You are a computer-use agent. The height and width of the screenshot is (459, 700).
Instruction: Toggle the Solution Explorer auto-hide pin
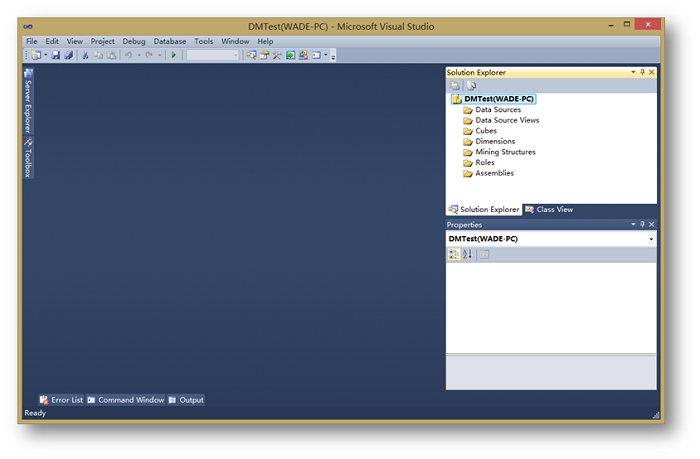pyautogui.click(x=642, y=72)
